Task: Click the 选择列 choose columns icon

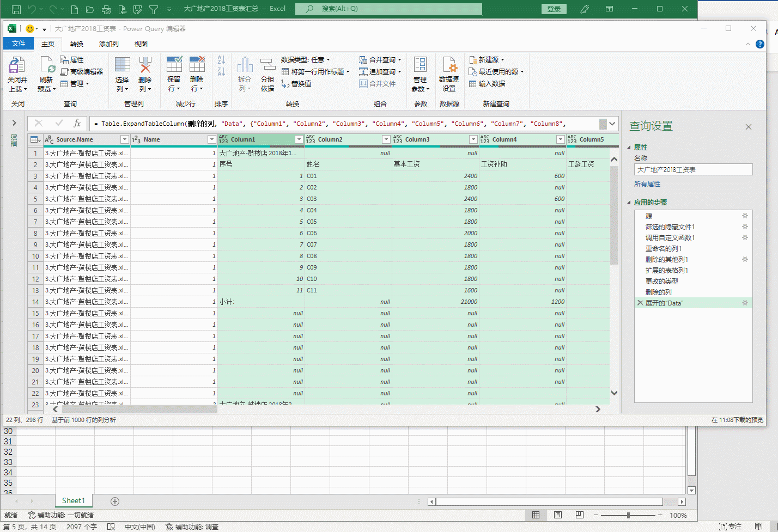Action: pyautogui.click(x=123, y=64)
